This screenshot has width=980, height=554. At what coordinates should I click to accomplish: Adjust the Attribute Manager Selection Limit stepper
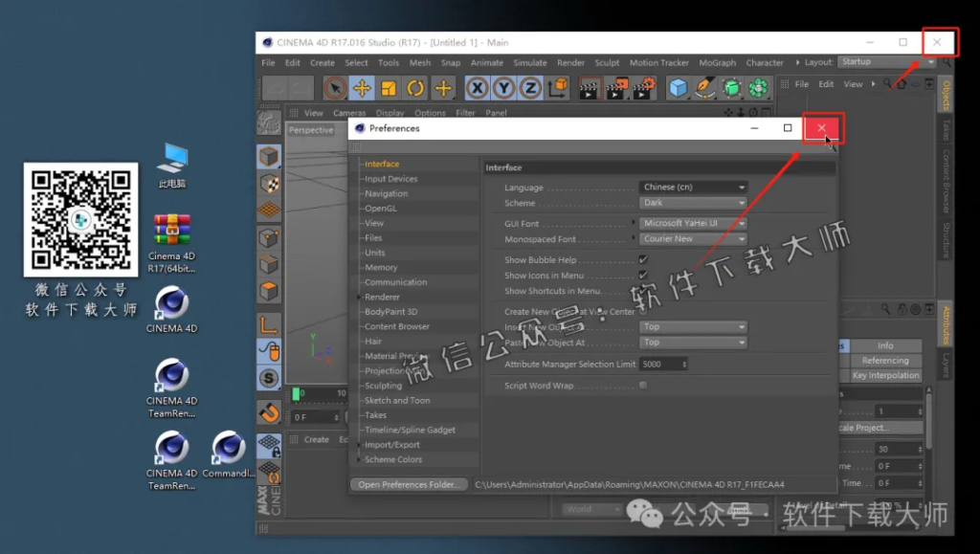click(x=683, y=364)
